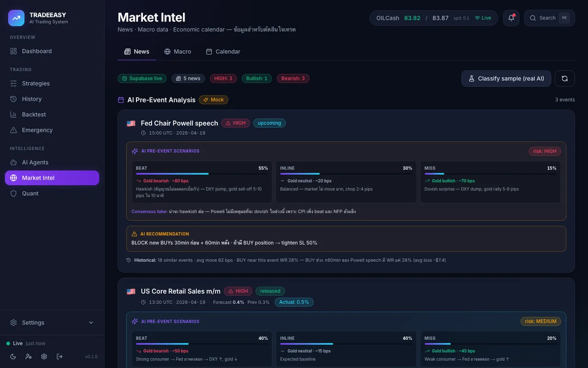
Task: Filter by HIGH: 3 badge
Action: click(223, 79)
